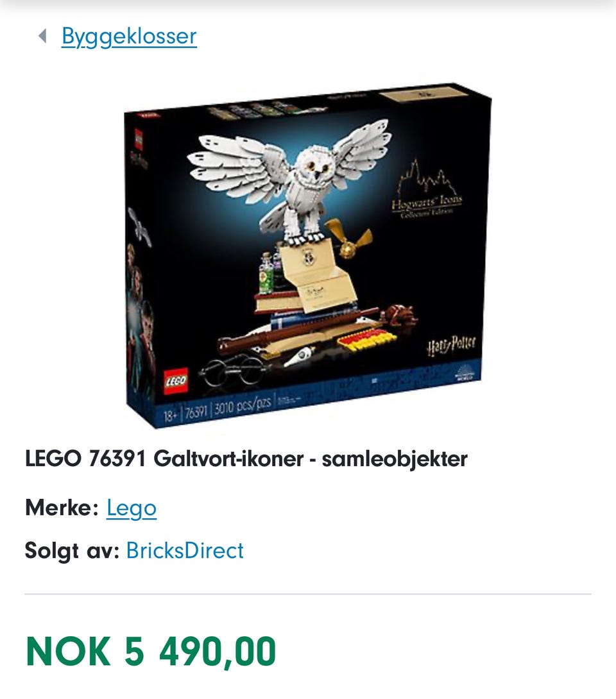The image size is (616, 699).
Task: Click the back arrow beside Byggeklosser
Action: [43, 36]
